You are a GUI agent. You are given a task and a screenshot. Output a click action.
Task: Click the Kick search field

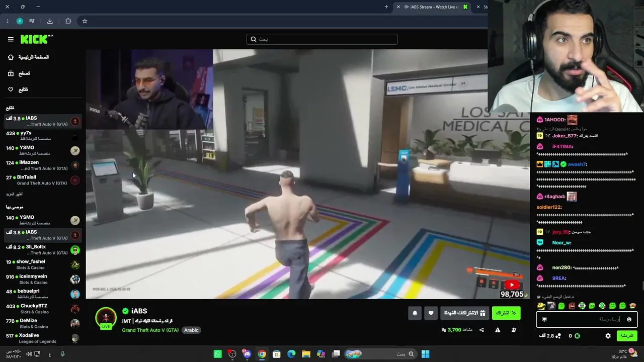tap(322, 39)
